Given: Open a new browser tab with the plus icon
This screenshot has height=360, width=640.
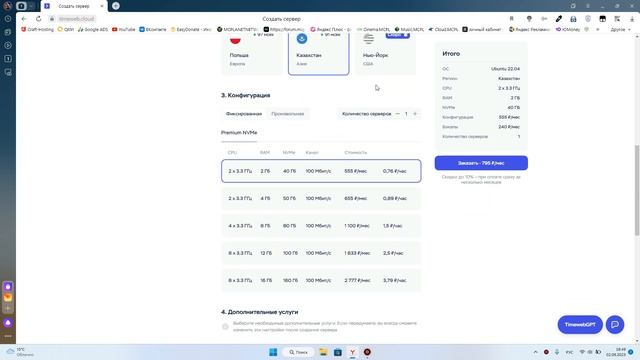Looking at the screenshot, I should pyautogui.click(x=116, y=6).
